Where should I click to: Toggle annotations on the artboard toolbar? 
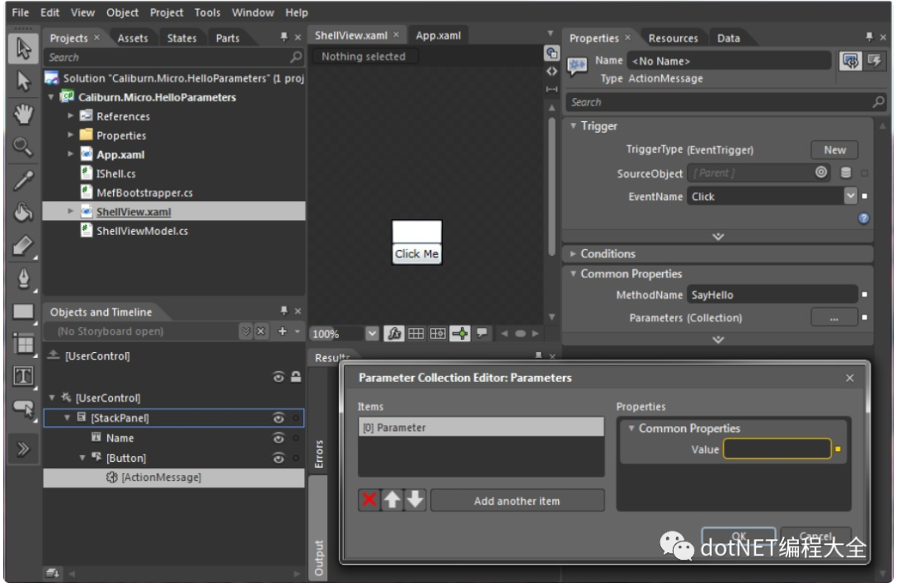[x=482, y=334]
